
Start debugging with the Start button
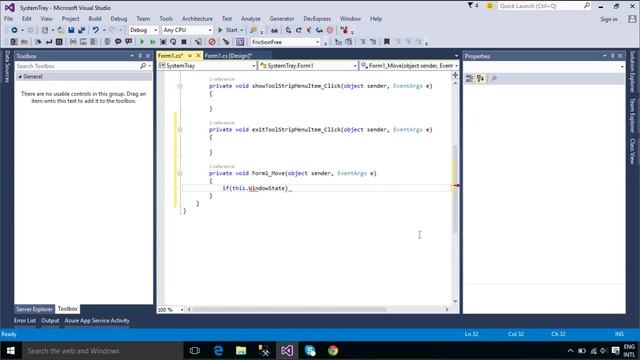230,30
